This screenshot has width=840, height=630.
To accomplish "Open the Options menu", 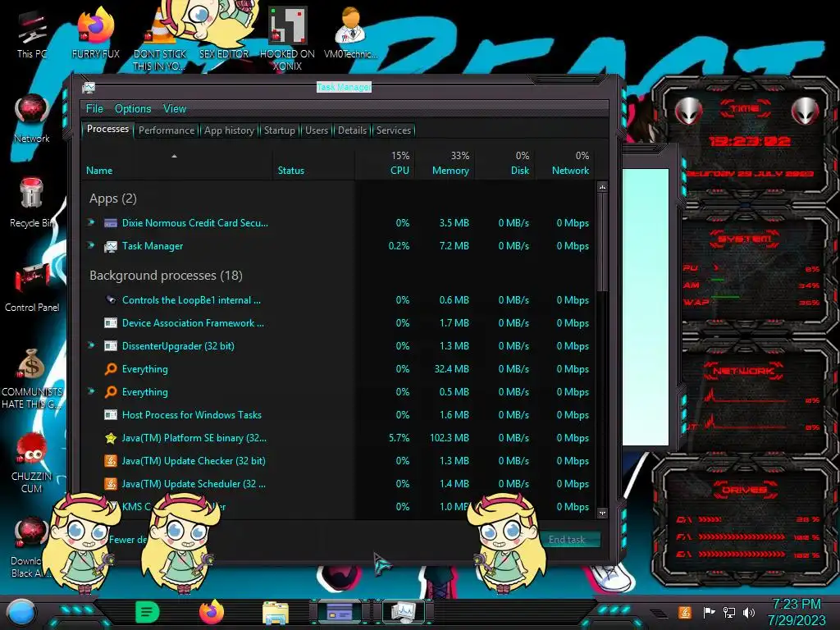I will [x=133, y=109].
